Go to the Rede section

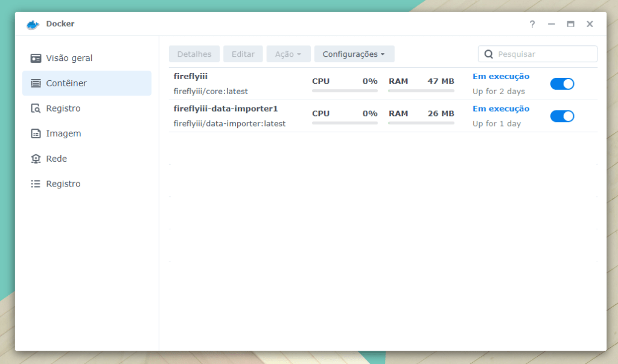pos(57,159)
